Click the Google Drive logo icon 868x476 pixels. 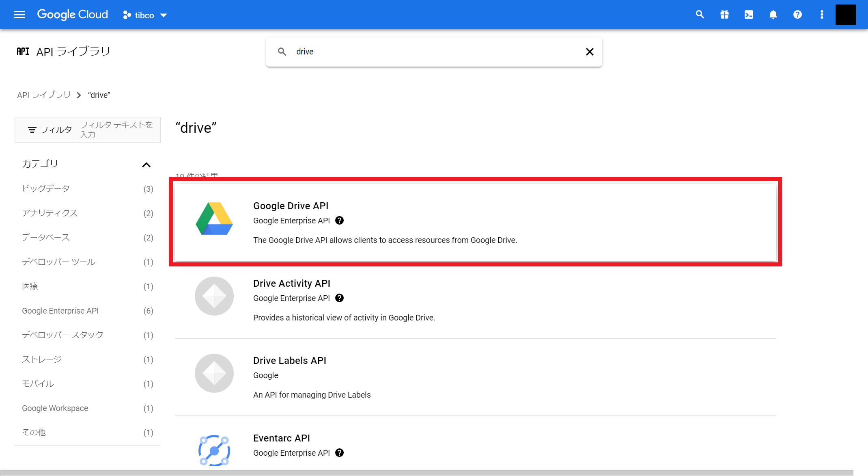214,219
